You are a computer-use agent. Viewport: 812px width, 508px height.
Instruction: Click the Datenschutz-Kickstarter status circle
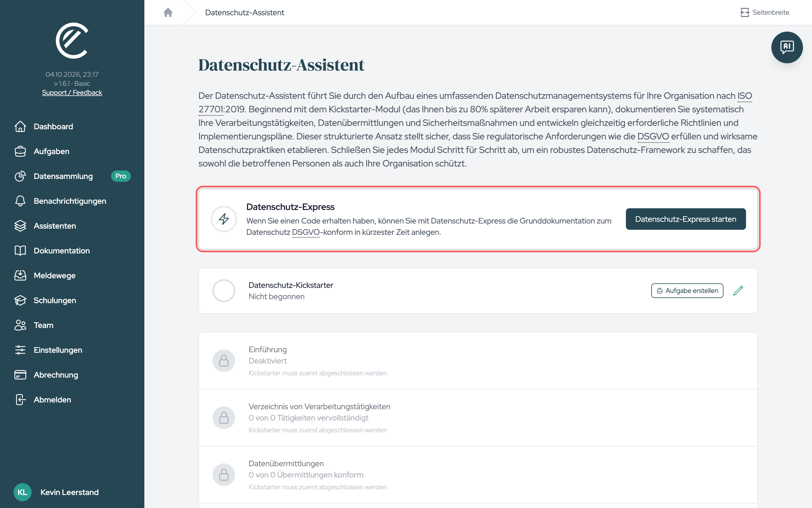(224, 291)
